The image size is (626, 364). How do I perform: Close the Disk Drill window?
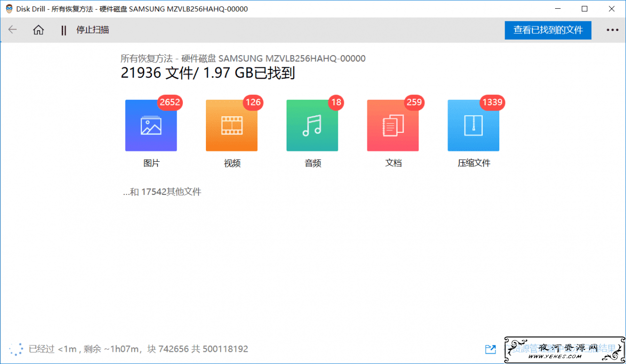click(x=612, y=9)
